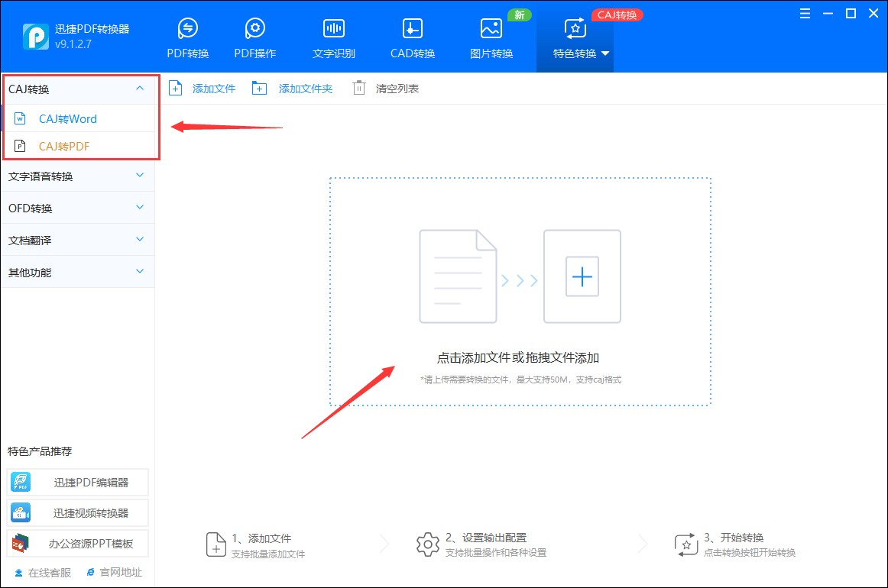Image resolution: width=888 pixels, height=588 pixels.
Task: Click the 3、开始转换 step label
Action: tap(734, 538)
